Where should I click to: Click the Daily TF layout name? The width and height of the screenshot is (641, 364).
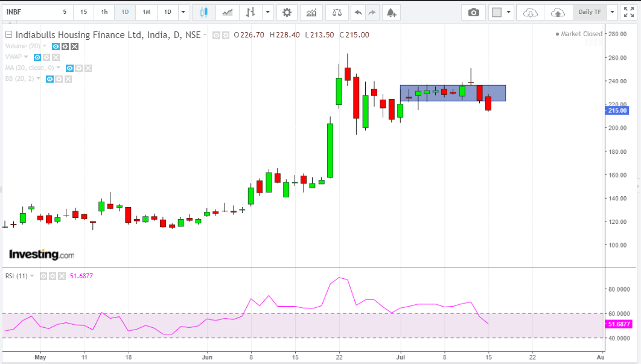pyautogui.click(x=590, y=12)
